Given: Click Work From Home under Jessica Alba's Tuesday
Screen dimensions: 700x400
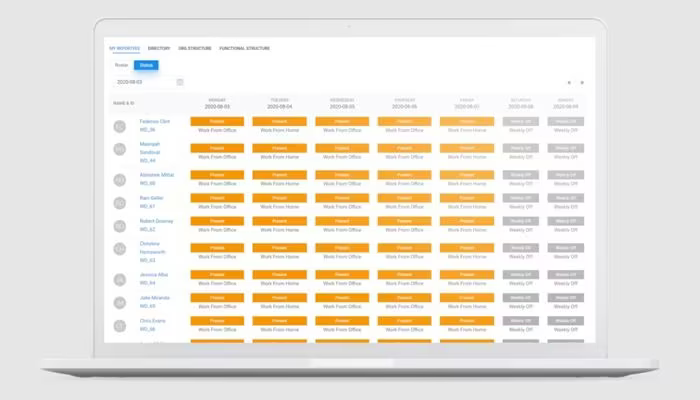Looking at the screenshot, I should [x=280, y=283].
